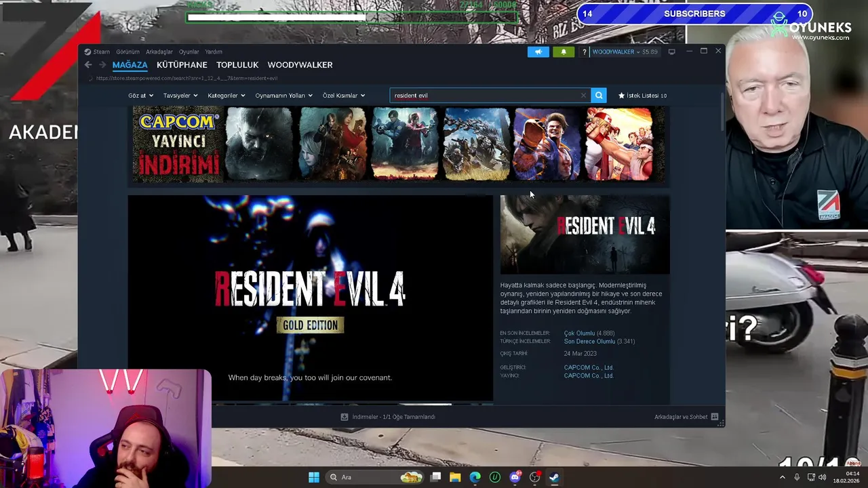Open the Steam announcements megaphone button
Image resolution: width=868 pixels, height=488 pixels.
click(538, 52)
